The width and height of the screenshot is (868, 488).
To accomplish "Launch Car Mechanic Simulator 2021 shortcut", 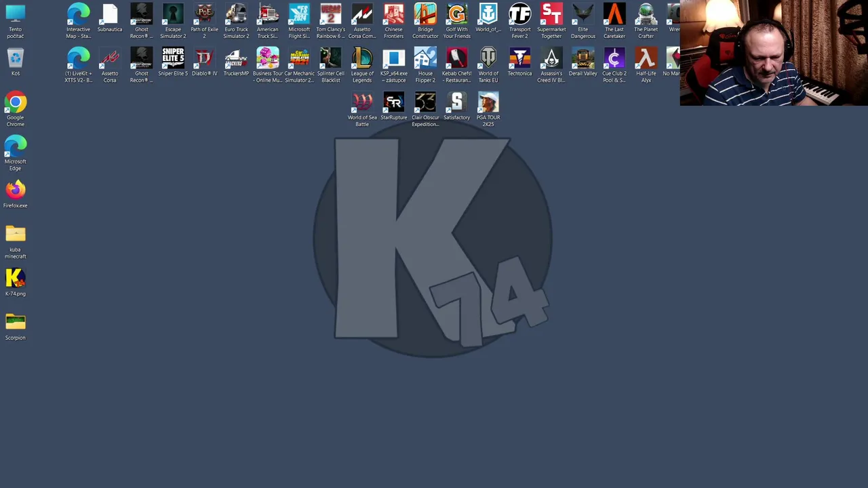I will tap(299, 65).
